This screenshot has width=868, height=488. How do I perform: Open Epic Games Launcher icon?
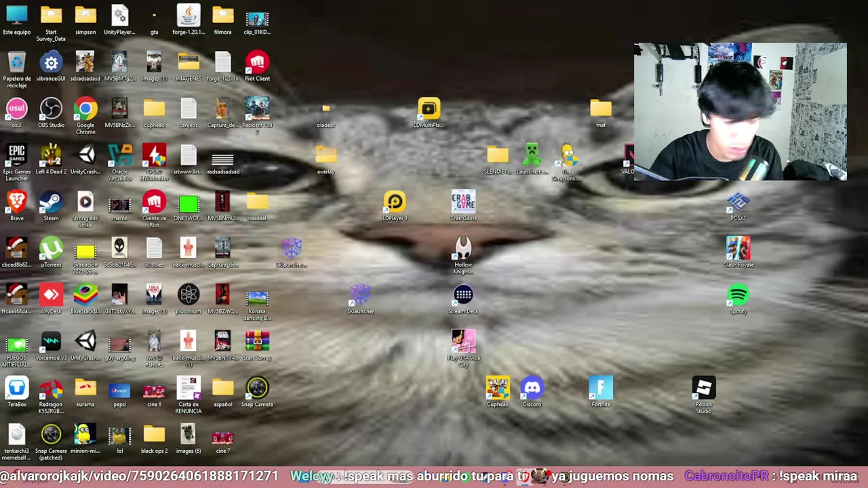(x=17, y=163)
